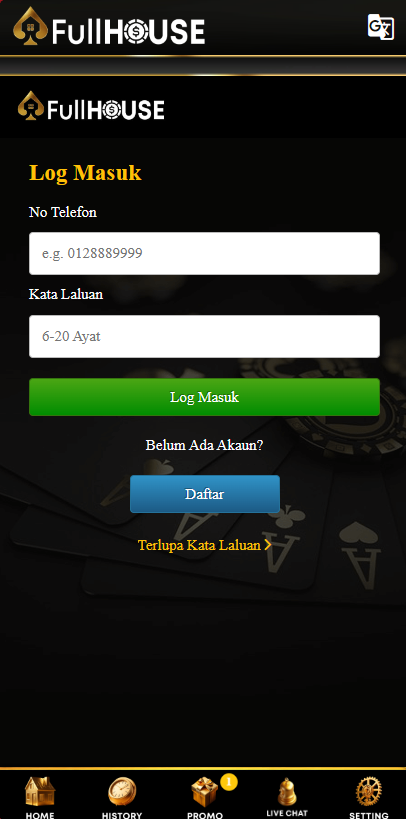Click the blue Daftar button
406x819 pixels.
205,494
